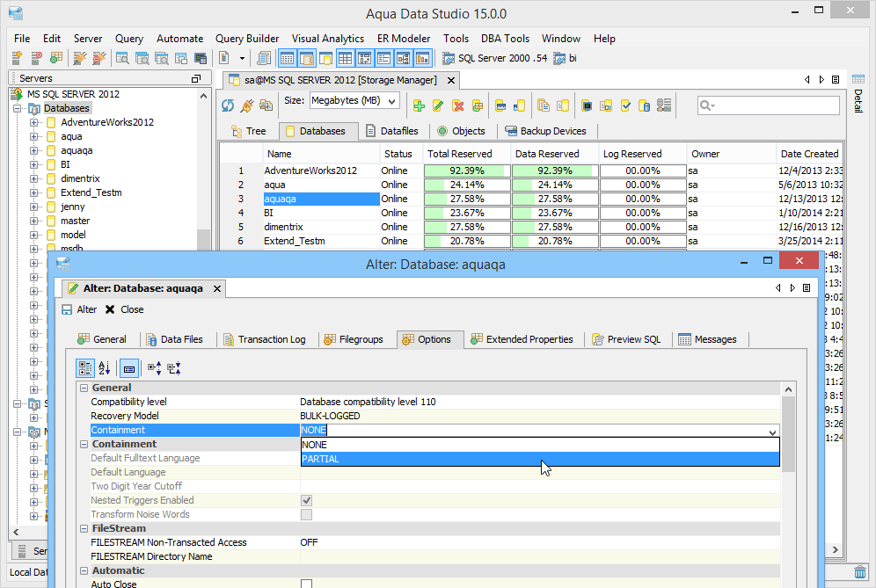Click the Storage Manager search field
The image size is (876, 588).
tap(768, 105)
